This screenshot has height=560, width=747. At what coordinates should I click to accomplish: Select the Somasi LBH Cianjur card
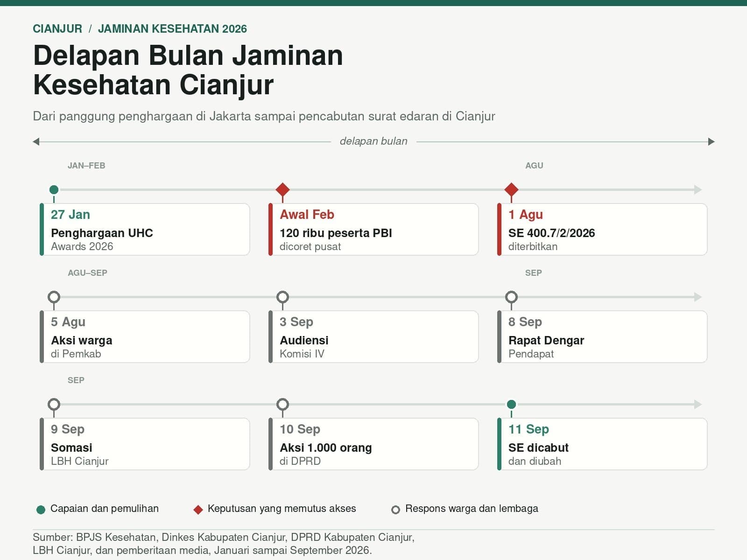click(x=145, y=444)
